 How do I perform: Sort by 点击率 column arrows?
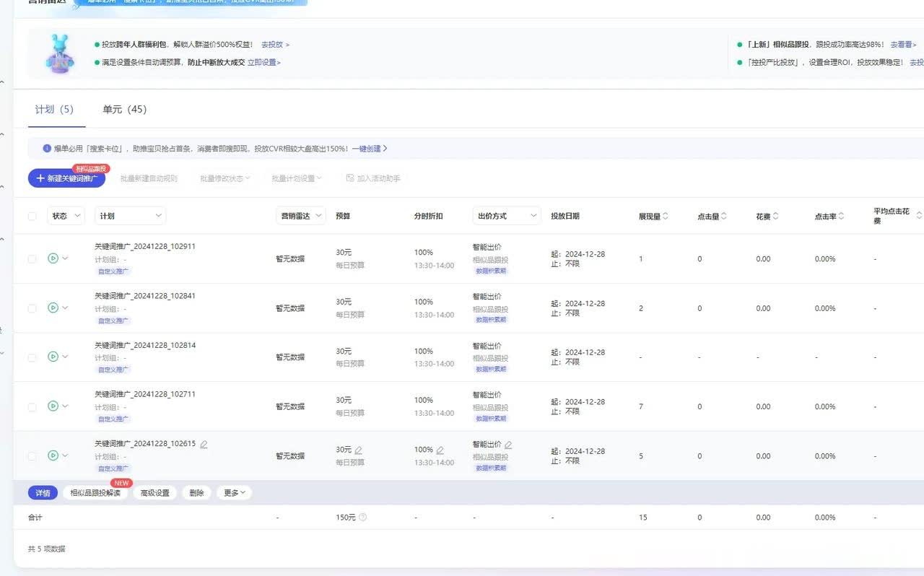tap(842, 216)
